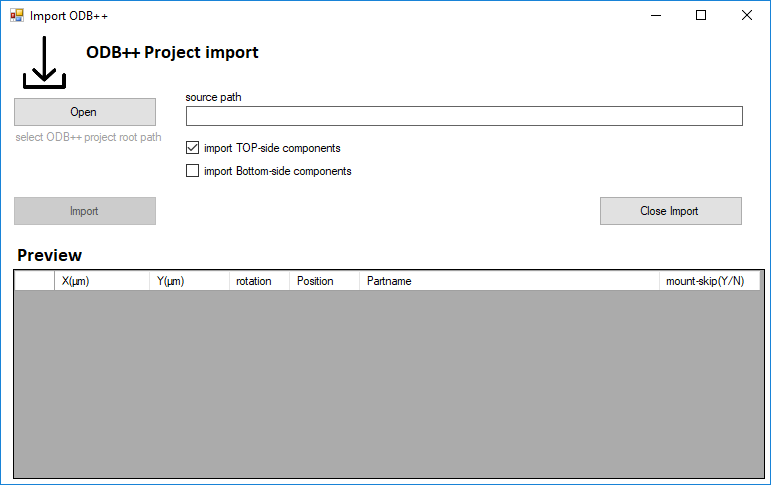This screenshot has width=771, height=485.
Task: Enable import Bottom-side components checkbox
Action: (x=192, y=171)
